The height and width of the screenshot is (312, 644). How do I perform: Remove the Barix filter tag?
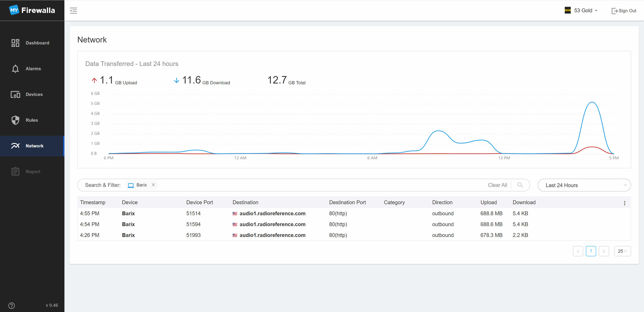(153, 185)
